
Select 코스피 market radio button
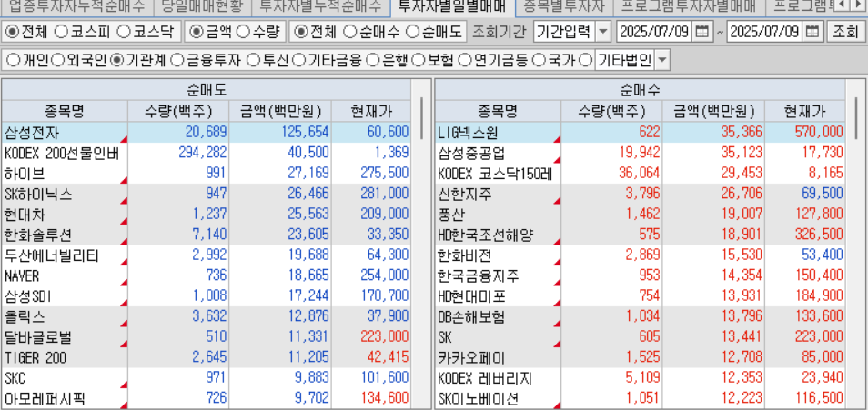[x=61, y=32]
